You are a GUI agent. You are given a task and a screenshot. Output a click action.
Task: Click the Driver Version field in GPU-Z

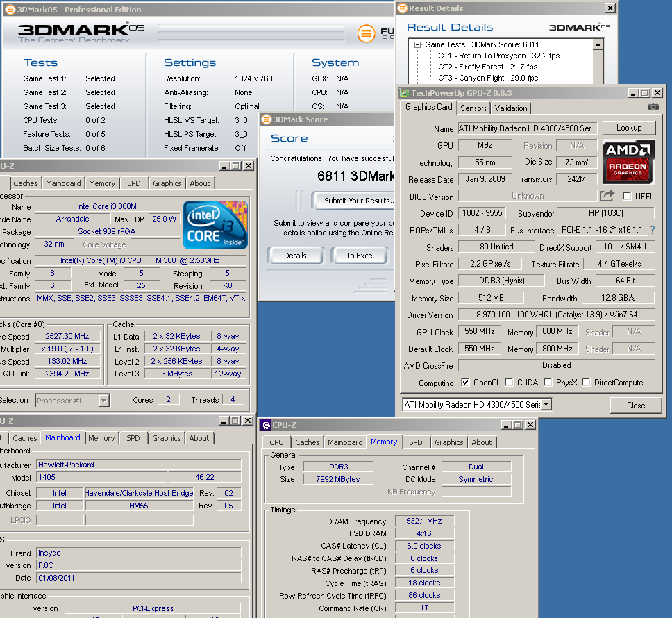556,315
